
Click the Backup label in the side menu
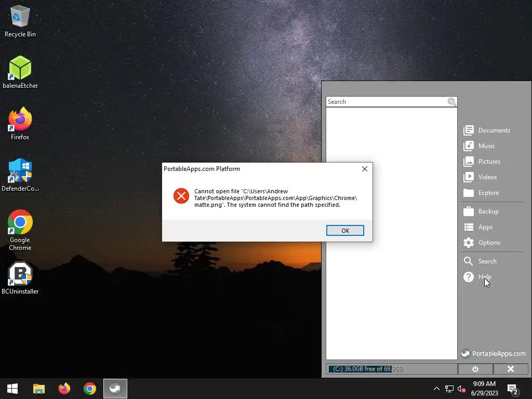point(488,211)
